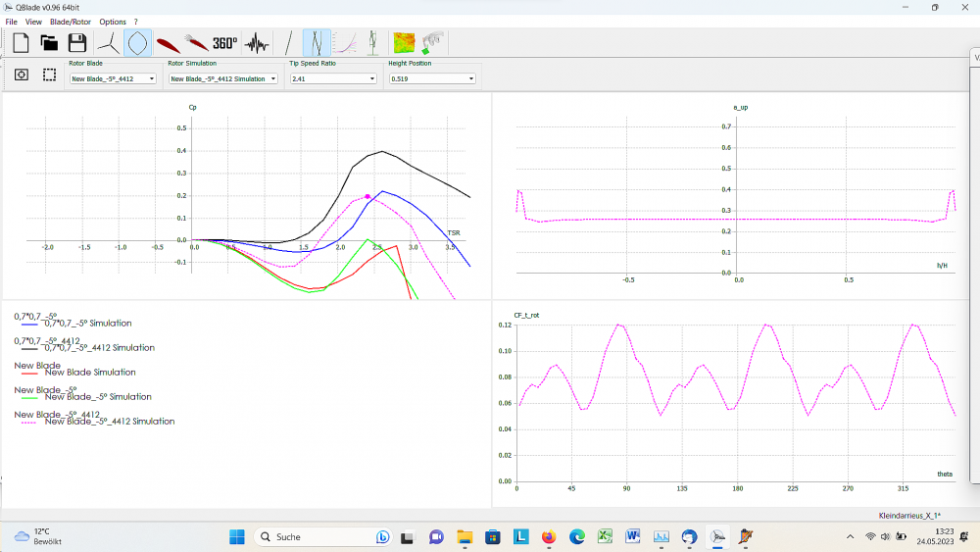
Task: Open the 360° polar extrapolation module
Action: point(225,42)
